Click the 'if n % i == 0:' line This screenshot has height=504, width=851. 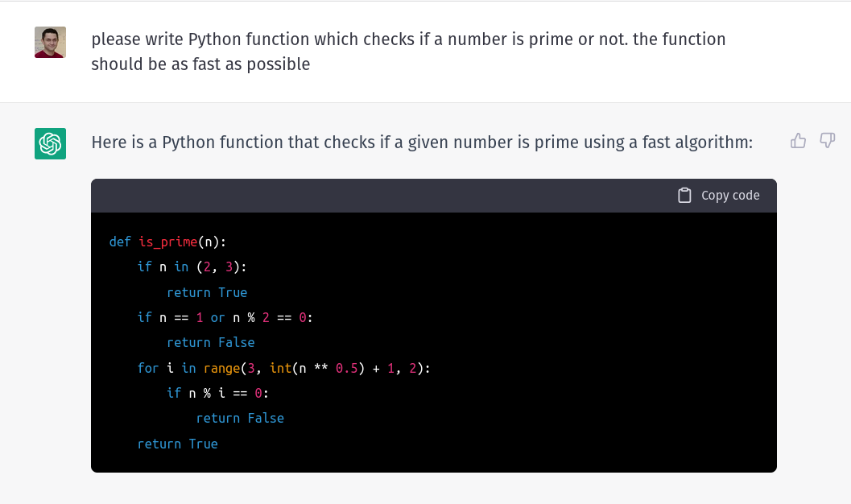(x=217, y=394)
